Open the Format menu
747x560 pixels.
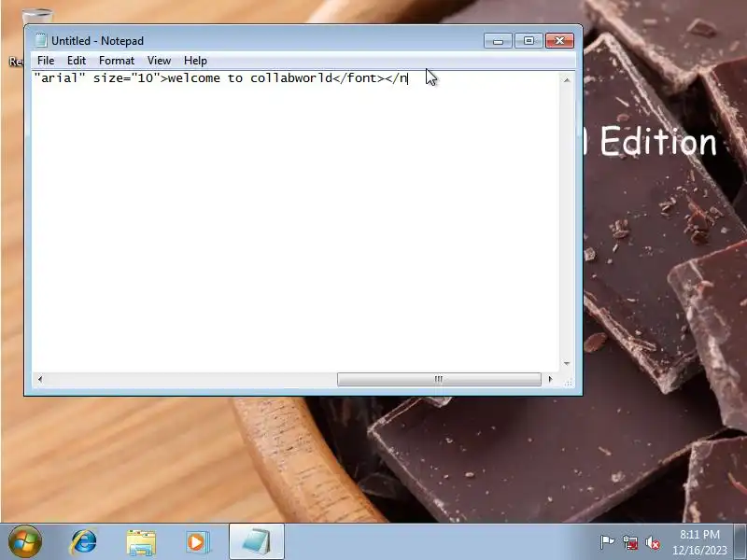point(117,61)
